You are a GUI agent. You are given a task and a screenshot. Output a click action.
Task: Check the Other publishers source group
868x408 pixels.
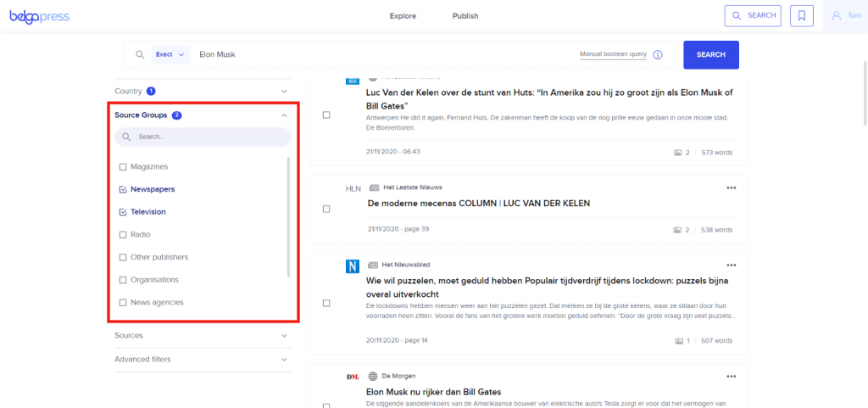pos(123,257)
